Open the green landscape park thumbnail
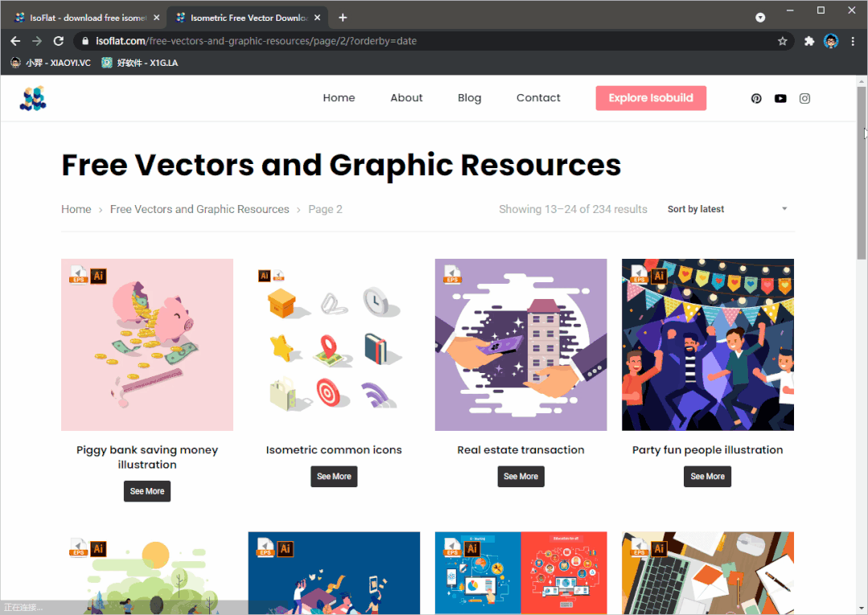This screenshot has width=868, height=615. coord(147,573)
